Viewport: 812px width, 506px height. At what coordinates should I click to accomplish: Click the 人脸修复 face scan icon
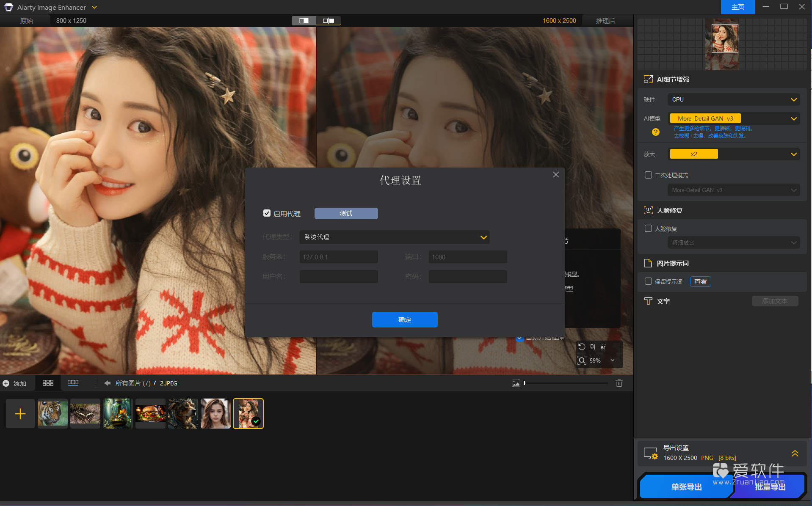[648, 210]
